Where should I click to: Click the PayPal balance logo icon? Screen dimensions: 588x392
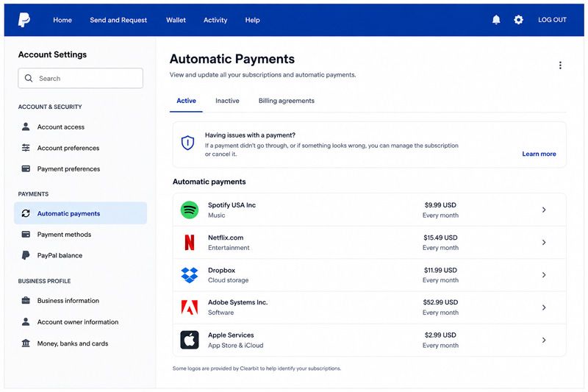[x=26, y=255]
